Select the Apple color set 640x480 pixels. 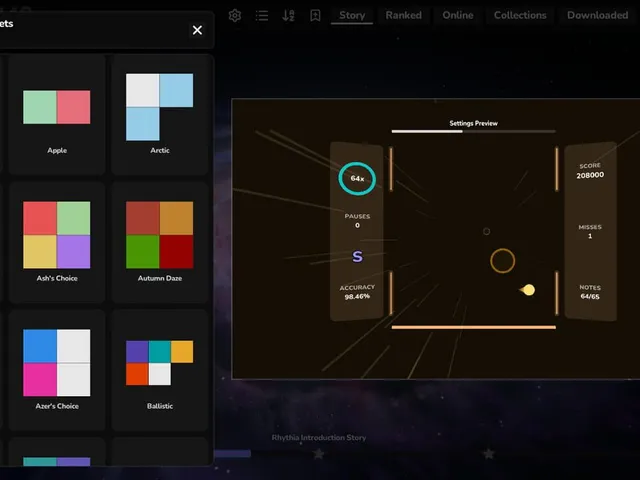pos(57,115)
